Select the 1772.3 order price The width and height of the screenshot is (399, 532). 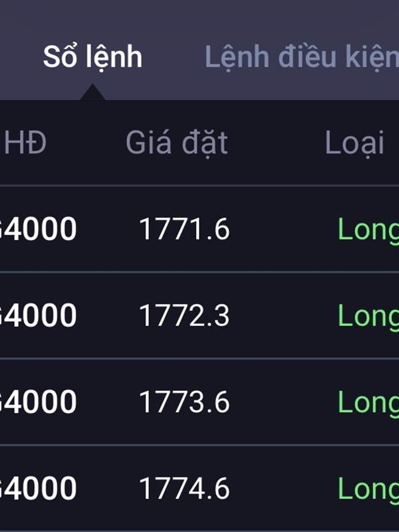coord(184,316)
